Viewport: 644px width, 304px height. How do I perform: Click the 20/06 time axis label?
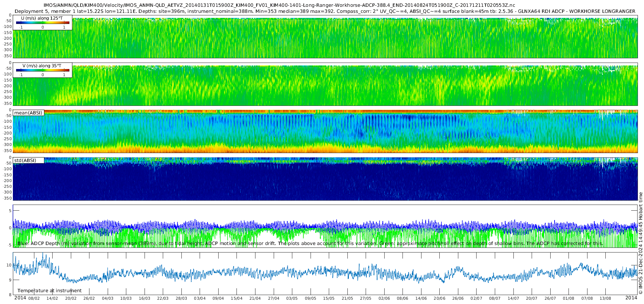[439, 298]
